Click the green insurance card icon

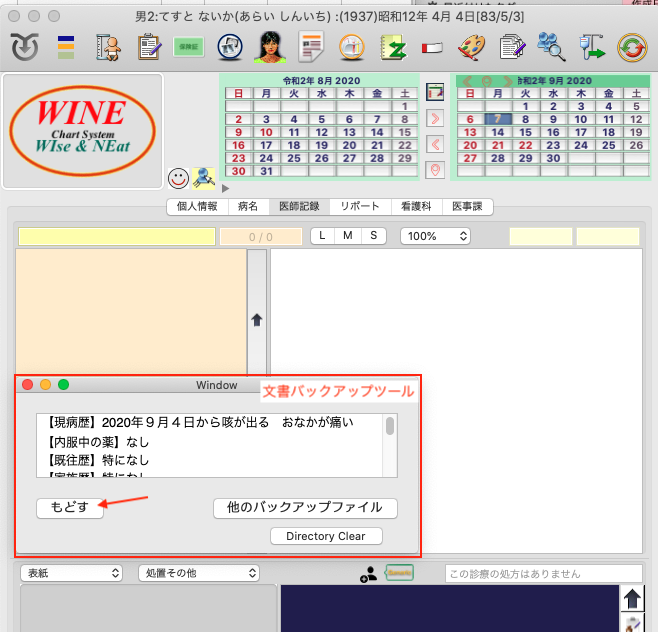[187, 47]
